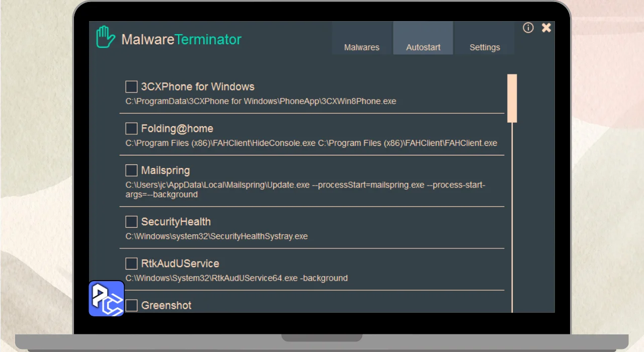The image size is (644, 352).
Task: Click the MalwareTerminator title text
Action: pos(182,39)
